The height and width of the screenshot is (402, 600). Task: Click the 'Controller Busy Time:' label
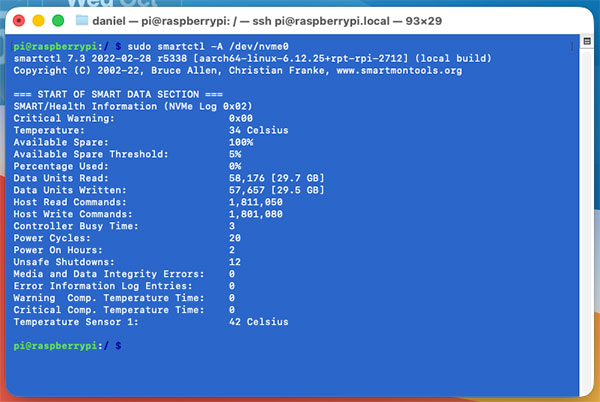[x=76, y=226]
